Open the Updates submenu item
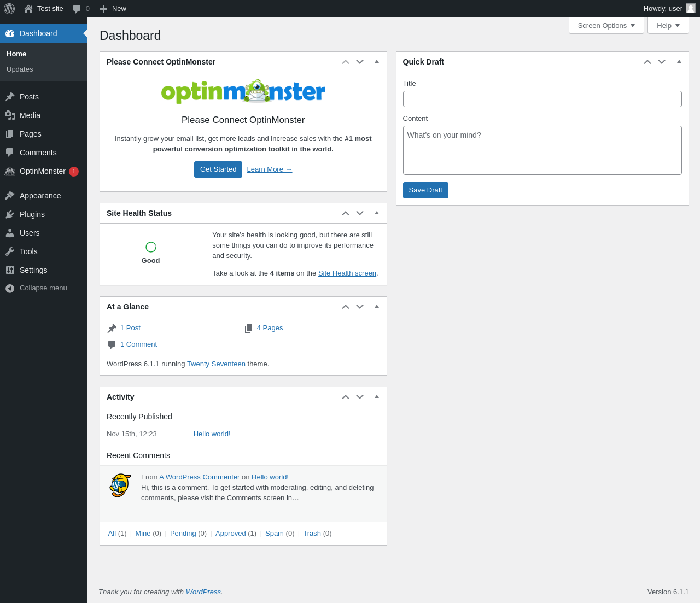700x603 pixels. [44, 69]
